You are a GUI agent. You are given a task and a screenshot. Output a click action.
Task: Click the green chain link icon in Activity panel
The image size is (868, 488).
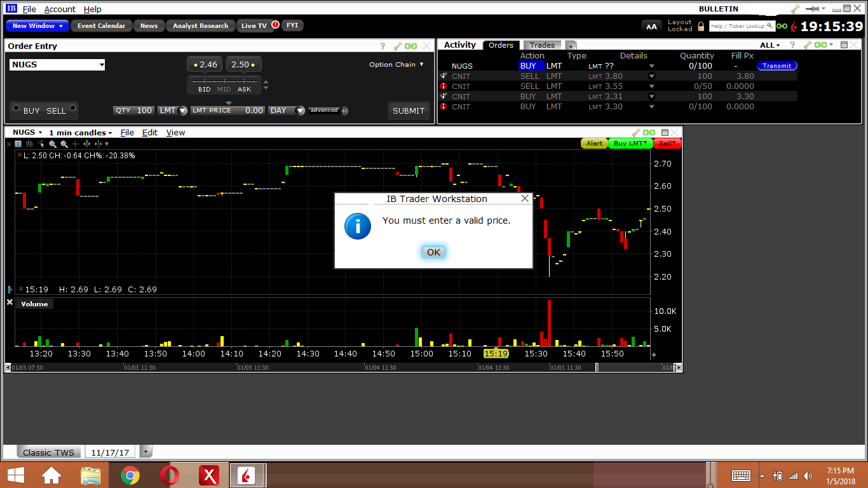point(821,45)
